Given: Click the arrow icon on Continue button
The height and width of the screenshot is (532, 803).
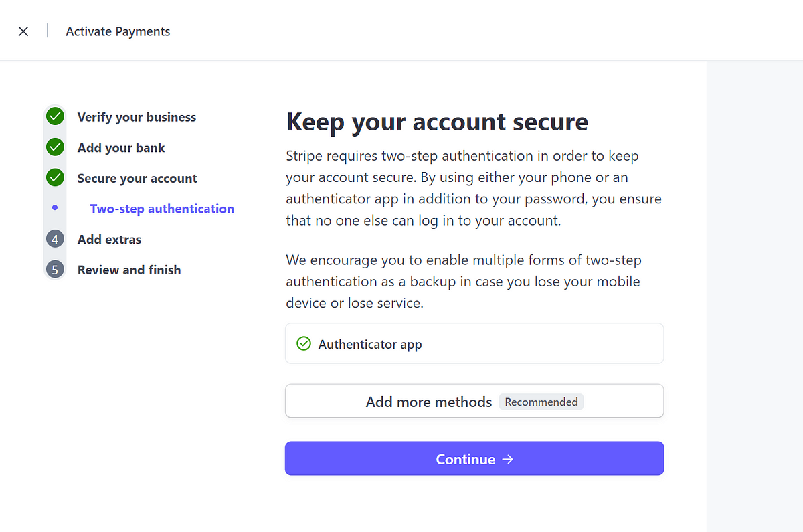Looking at the screenshot, I should pyautogui.click(x=508, y=459).
